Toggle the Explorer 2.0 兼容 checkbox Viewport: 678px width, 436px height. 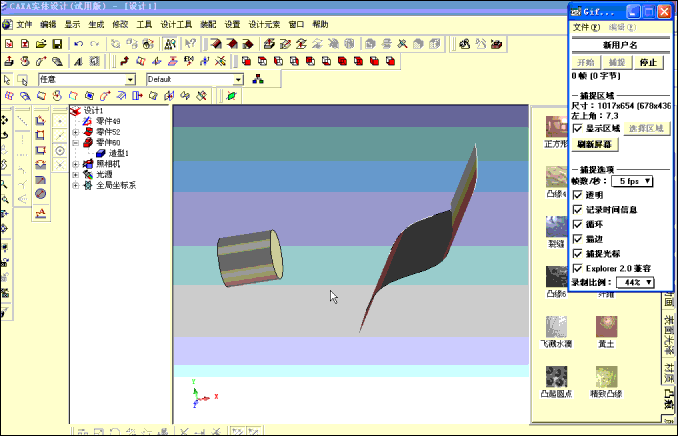point(577,269)
